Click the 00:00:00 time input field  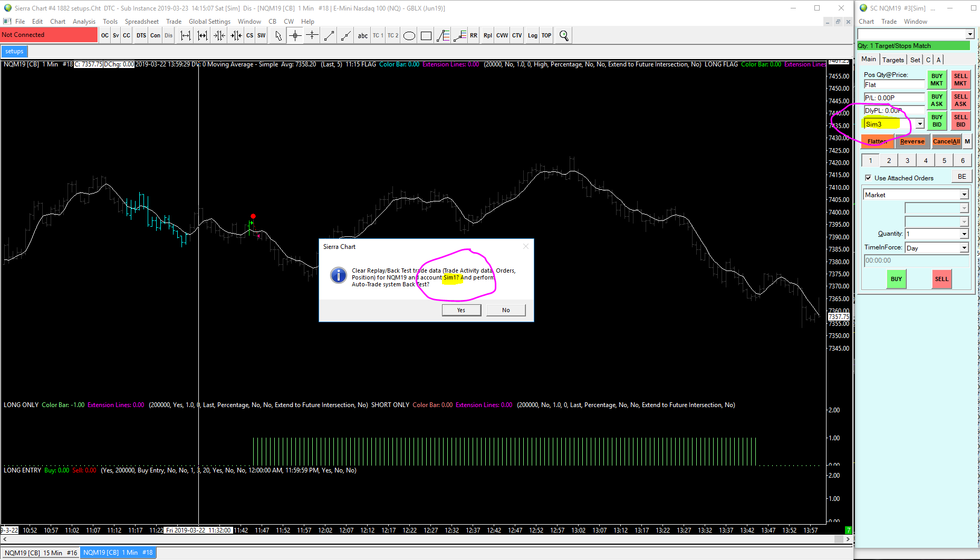pyautogui.click(x=916, y=260)
